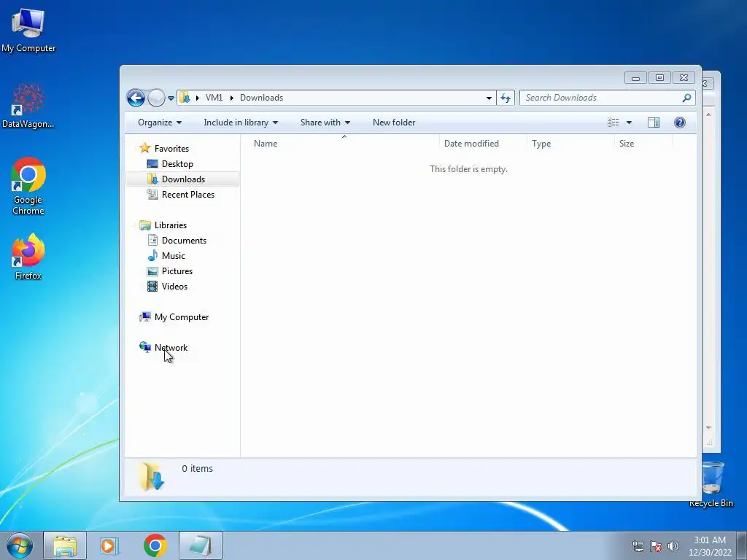
Task: Select DataWagon desktop shortcut
Action: [28, 106]
